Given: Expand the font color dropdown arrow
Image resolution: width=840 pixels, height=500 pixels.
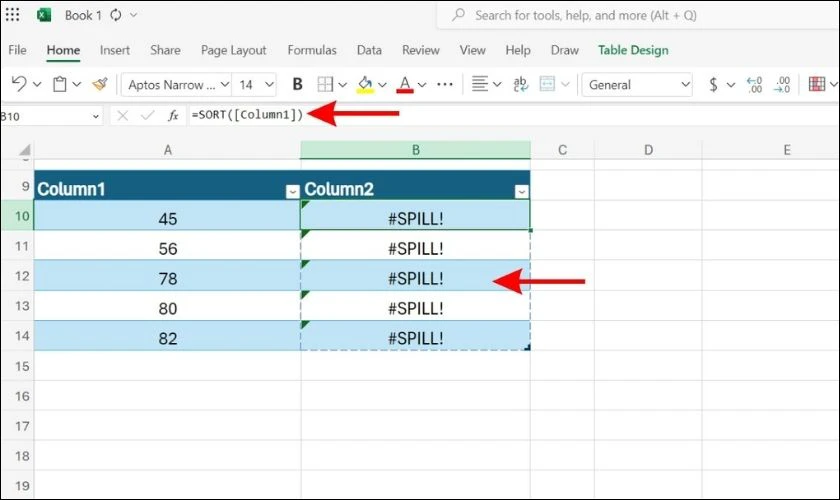Looking at the screenshot, I should coord(422,85).
